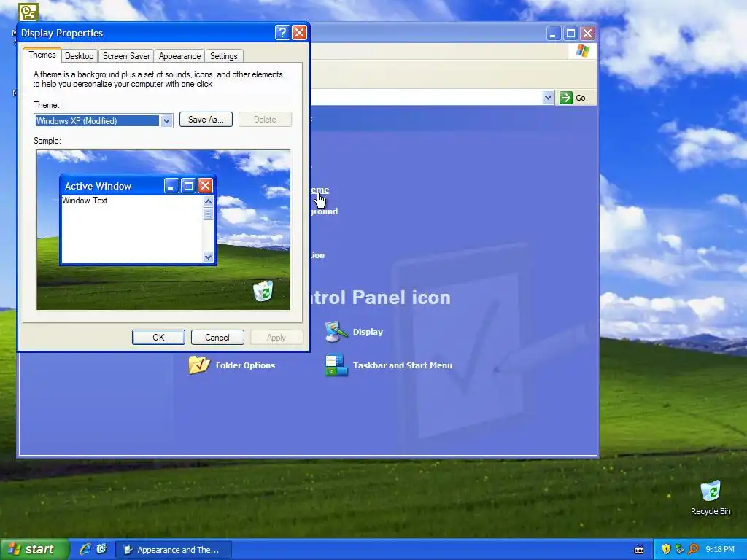Click Cancel in Display Properties
The image size is (747, 560).
click(x=217, y=337)
